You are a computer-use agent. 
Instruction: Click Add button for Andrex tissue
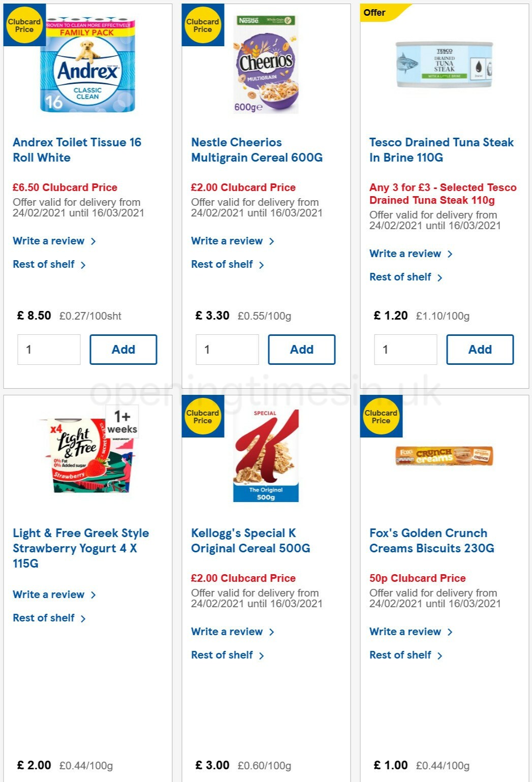[x=123, y=349]
